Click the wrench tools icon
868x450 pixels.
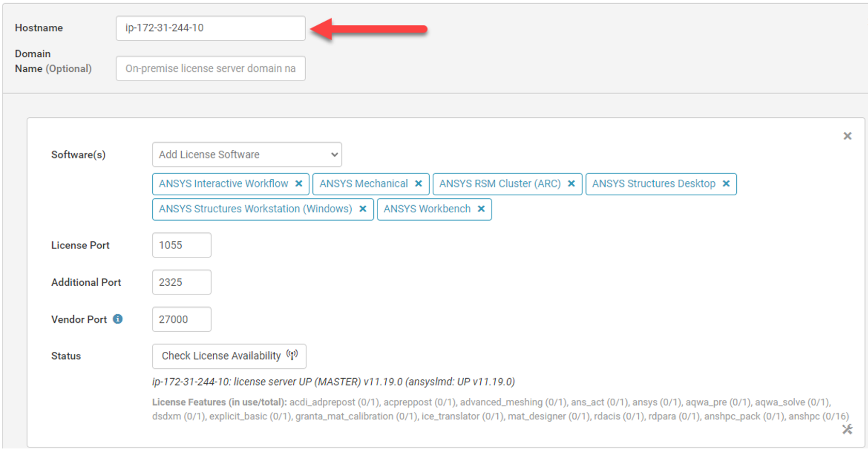point(847,429)
